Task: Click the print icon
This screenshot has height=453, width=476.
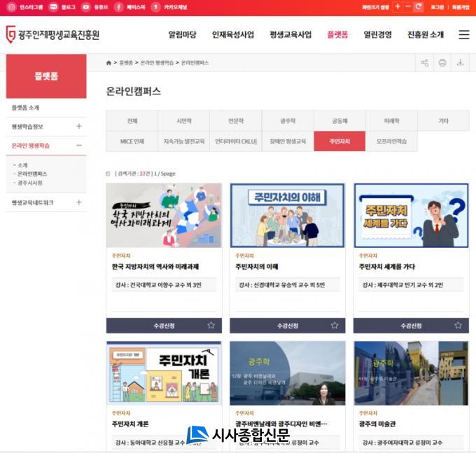Action: [x=442, y=63]
